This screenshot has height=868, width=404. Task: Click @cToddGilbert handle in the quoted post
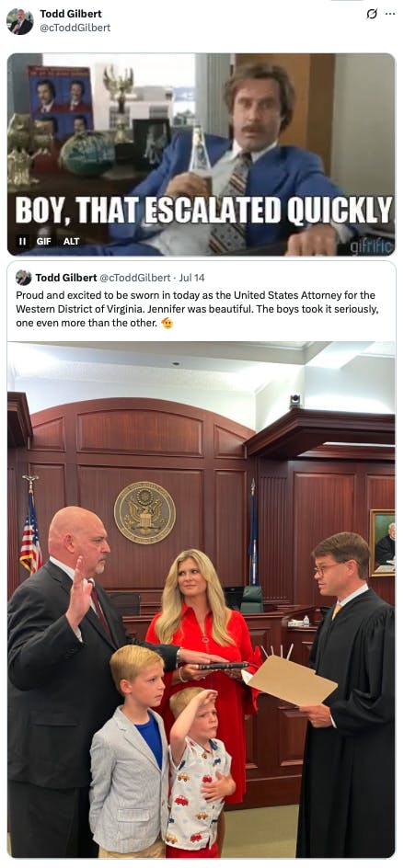[x=134, y=278]
